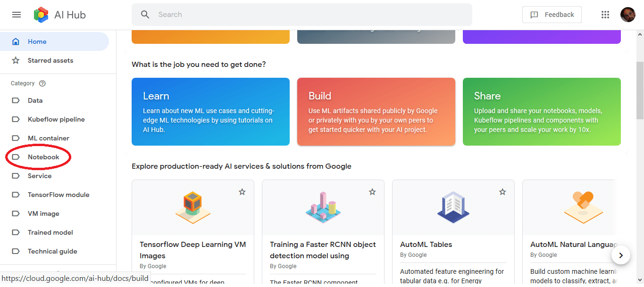The image size is (644, 287).
Task: Click 'Explore production-ready AI services' heading
Action: click(x=242, y=166)
